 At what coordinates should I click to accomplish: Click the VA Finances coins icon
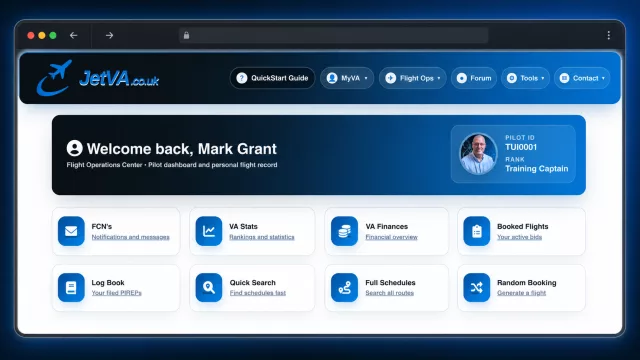point(344,231)
